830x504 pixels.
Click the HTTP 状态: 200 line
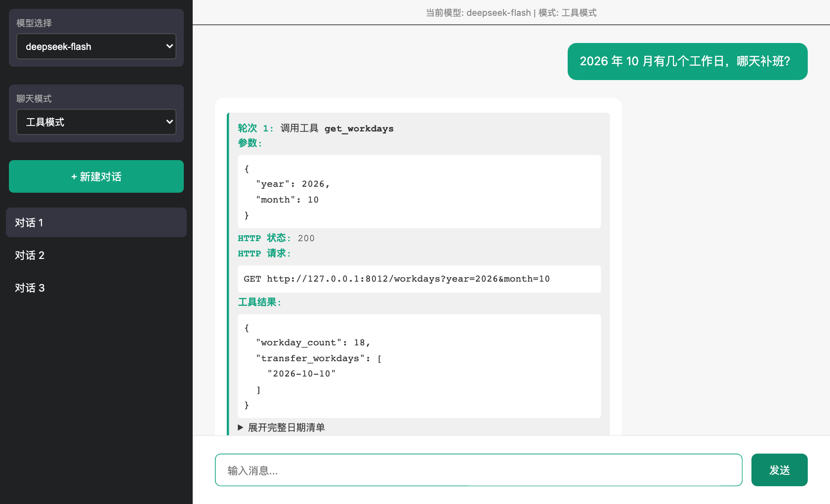(x=276, y=238)
